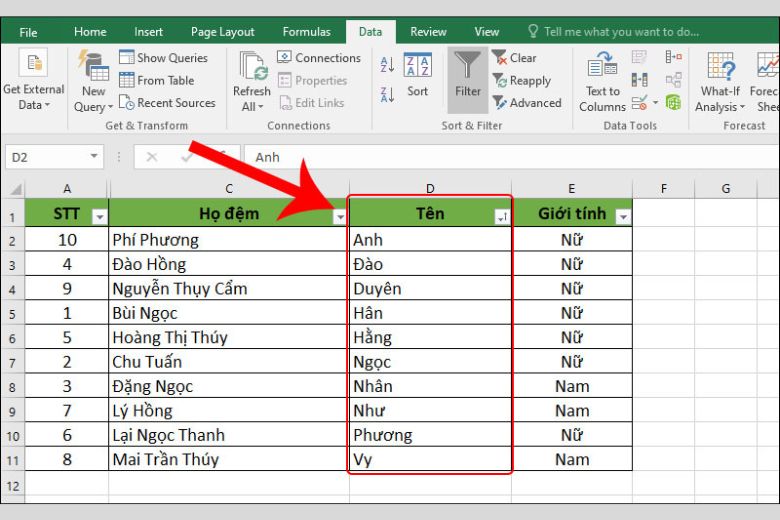Sort ascending with the A-Z icon
This screenshot has width=780, height=520.
coord(387,65)
